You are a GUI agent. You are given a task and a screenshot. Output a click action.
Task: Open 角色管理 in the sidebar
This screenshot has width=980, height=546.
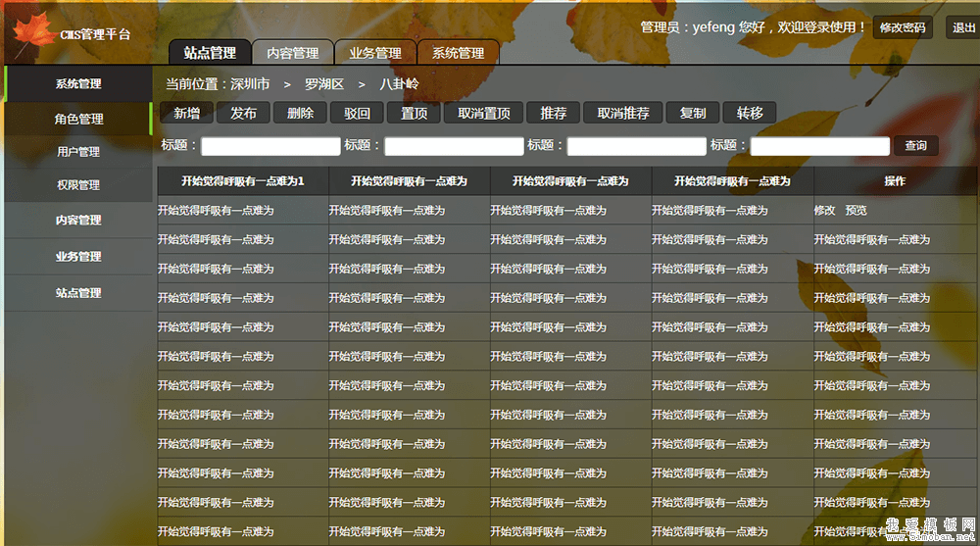pos(78,119)
